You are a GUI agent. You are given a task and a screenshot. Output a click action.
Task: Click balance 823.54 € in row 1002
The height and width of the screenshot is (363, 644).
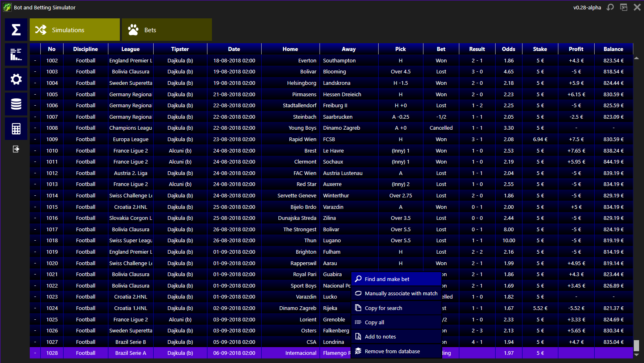[613, 60]
